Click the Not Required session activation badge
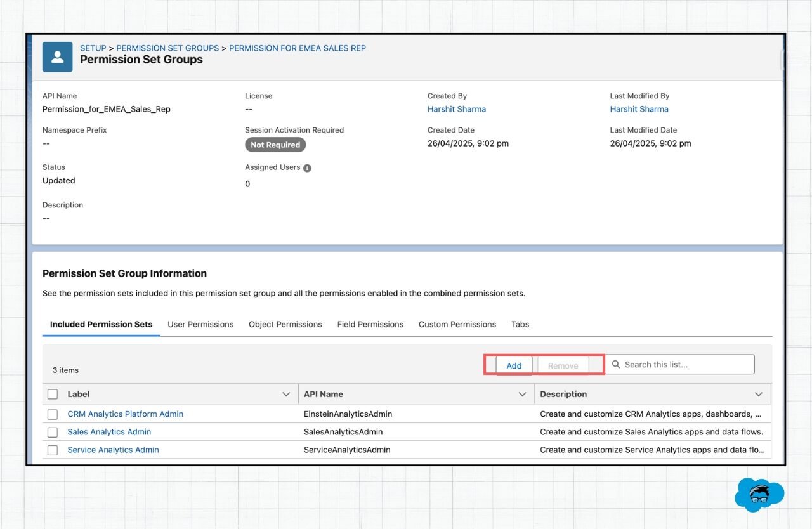 tap(275, 145)
